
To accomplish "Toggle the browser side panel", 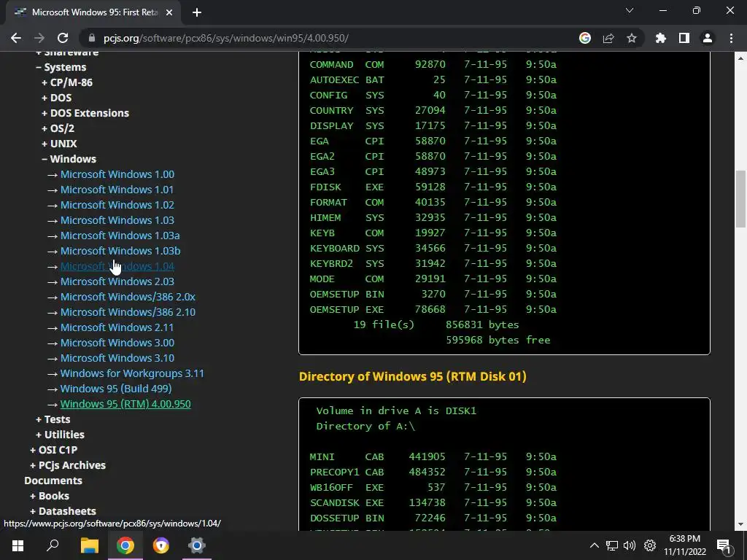I will point(684,38).
